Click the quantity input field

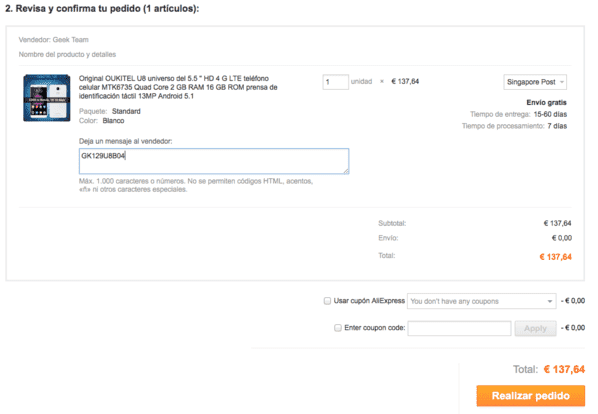pyautogui.click(x=335, y=82)
